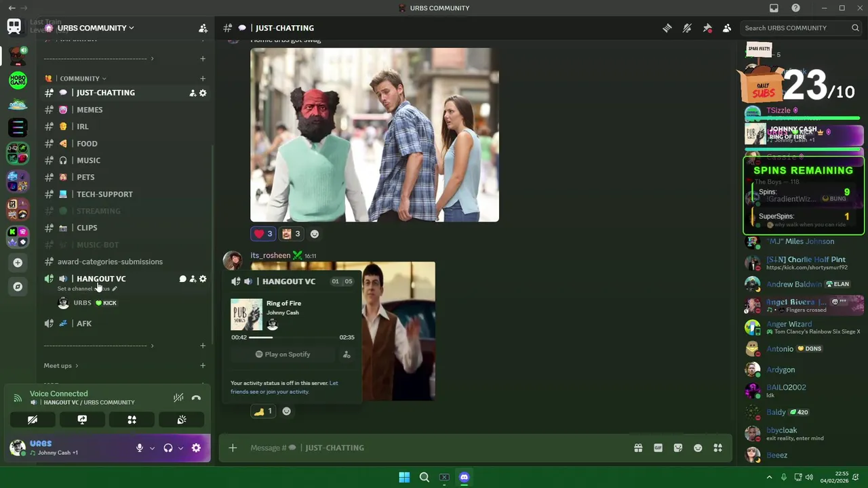The height and width of the screenshot is (488, 868).
Task: Click the face emoji reaction with 3
Action: [x=291, y=234]
